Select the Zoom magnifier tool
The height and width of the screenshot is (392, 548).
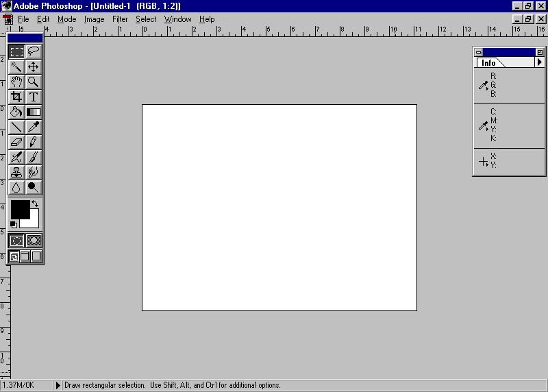click(34, 82)
